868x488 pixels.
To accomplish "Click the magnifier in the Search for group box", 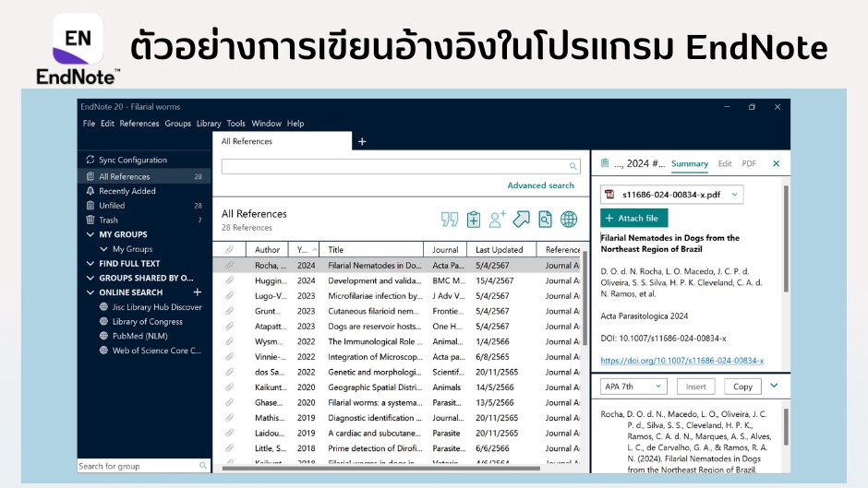I will coord(203,466).
